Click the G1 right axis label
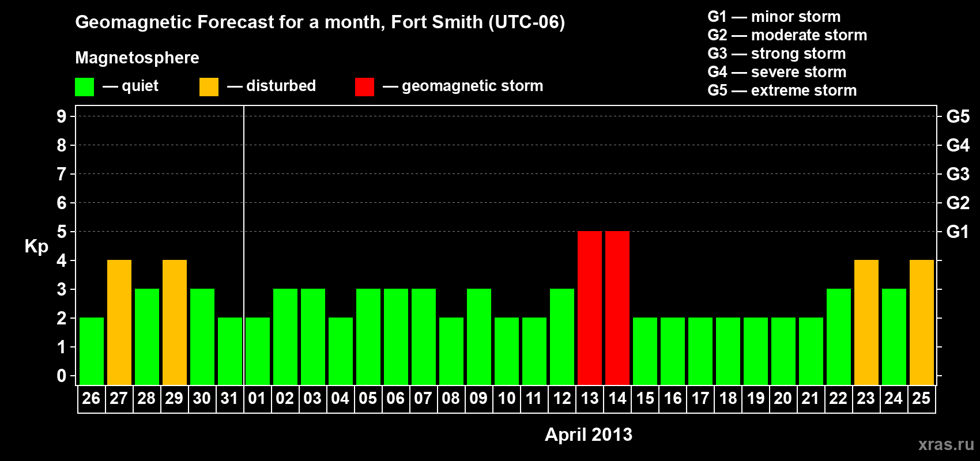The width and height of the screenshot is (980, 461). click(958, 232)
